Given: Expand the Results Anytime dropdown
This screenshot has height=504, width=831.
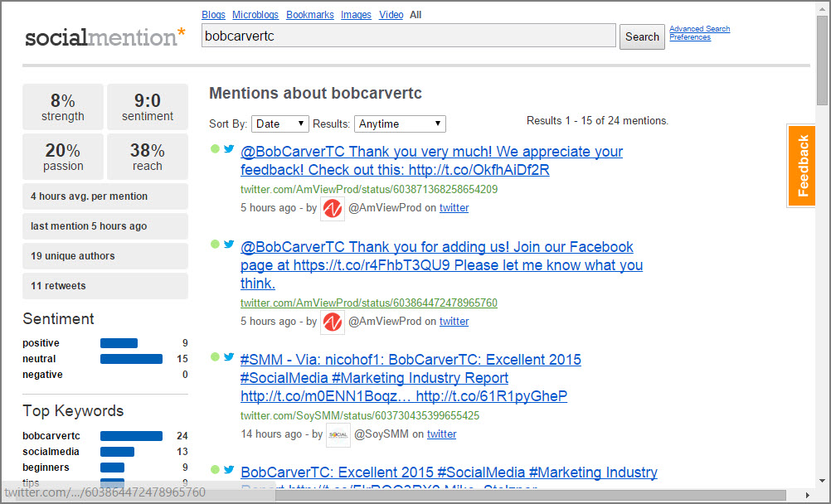Looking at the screenshot, I should (x=400, y=124).
